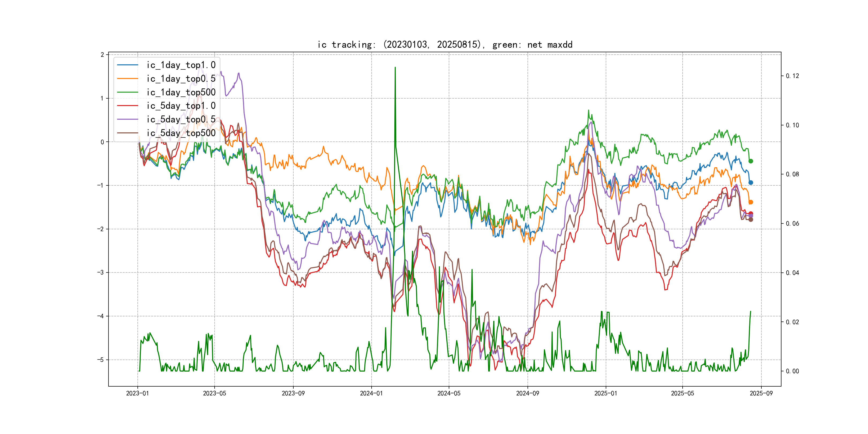The width and height of the screenshot is (868, 434).
Task: Click the ic_5day_top0.5 legend label
Action: point(181,119)
